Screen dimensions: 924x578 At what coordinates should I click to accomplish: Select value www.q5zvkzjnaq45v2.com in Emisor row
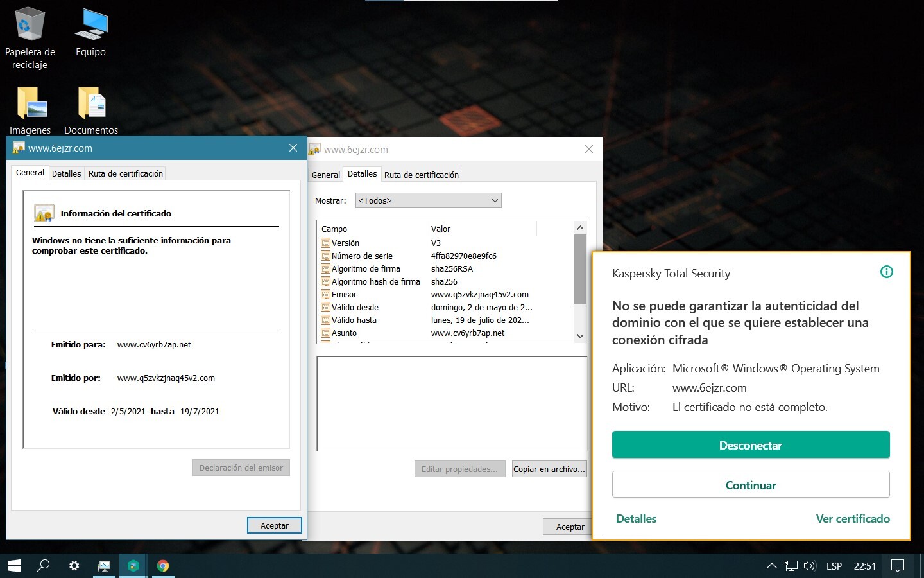pos(480,294)
